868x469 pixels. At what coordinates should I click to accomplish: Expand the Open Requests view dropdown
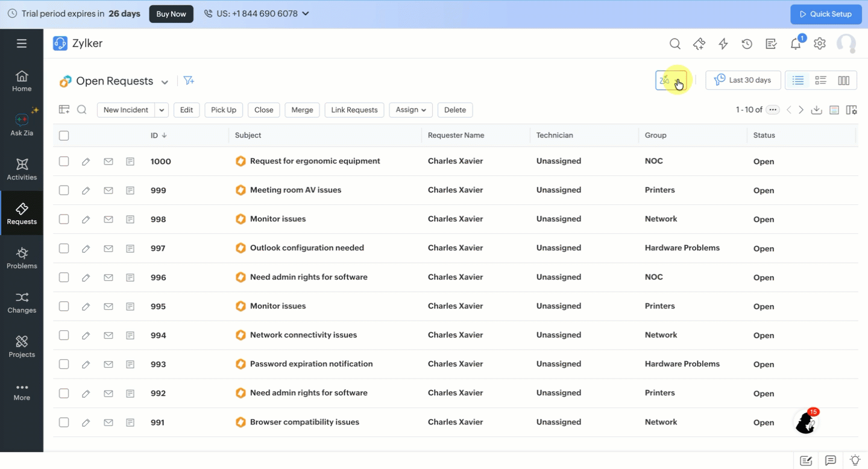tap(165, 82)
